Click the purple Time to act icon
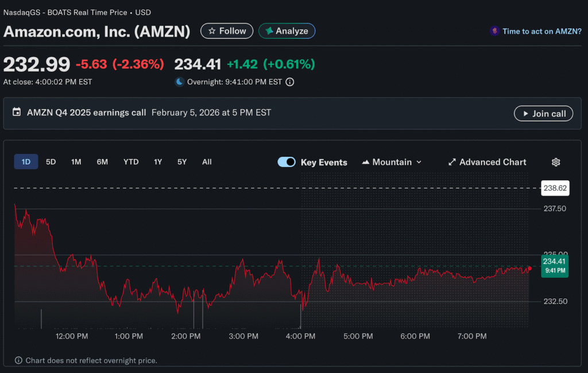 494,32
